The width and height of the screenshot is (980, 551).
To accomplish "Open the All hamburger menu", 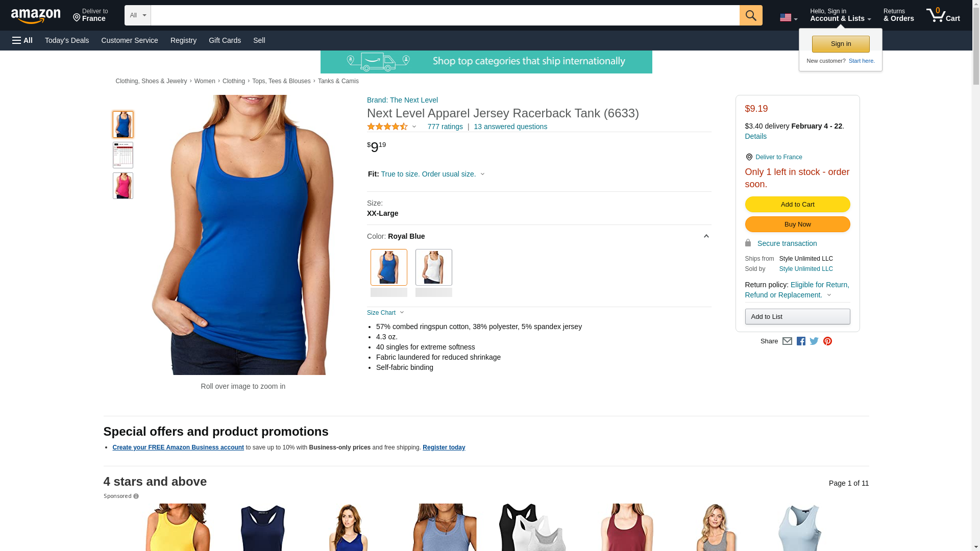I will pos(22,40).
